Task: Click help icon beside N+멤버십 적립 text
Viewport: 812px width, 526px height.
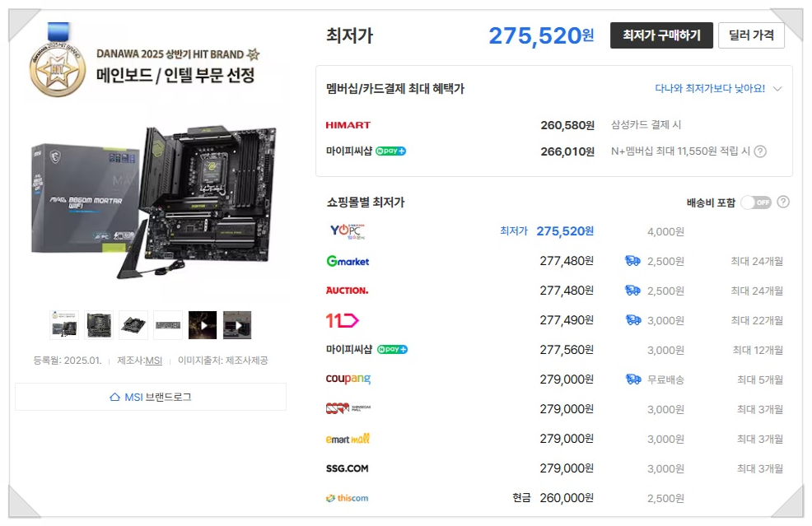Action: pyautogui.click(x=760, y=151)
